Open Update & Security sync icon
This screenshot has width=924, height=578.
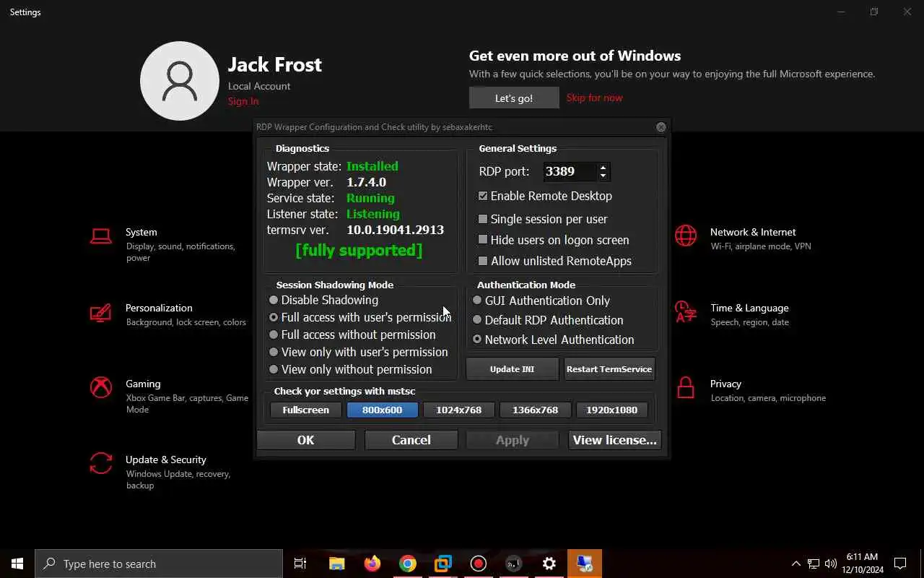[101, 463]
